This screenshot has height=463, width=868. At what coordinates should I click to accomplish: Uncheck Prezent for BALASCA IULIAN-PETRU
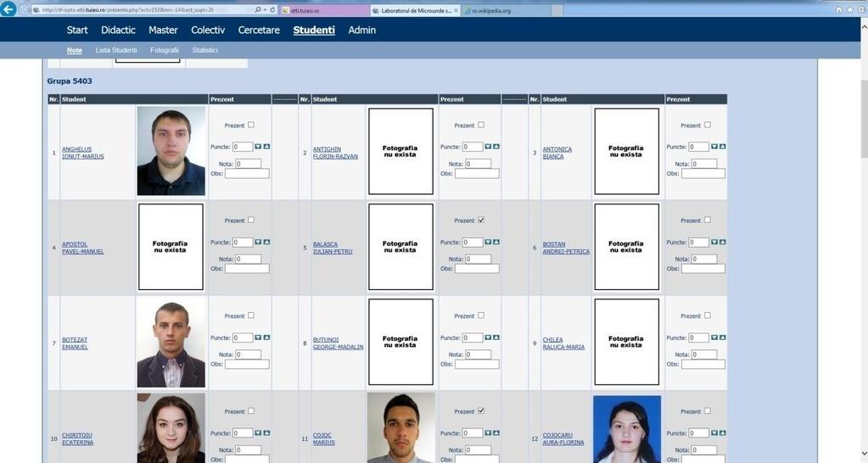click(481, 220)
